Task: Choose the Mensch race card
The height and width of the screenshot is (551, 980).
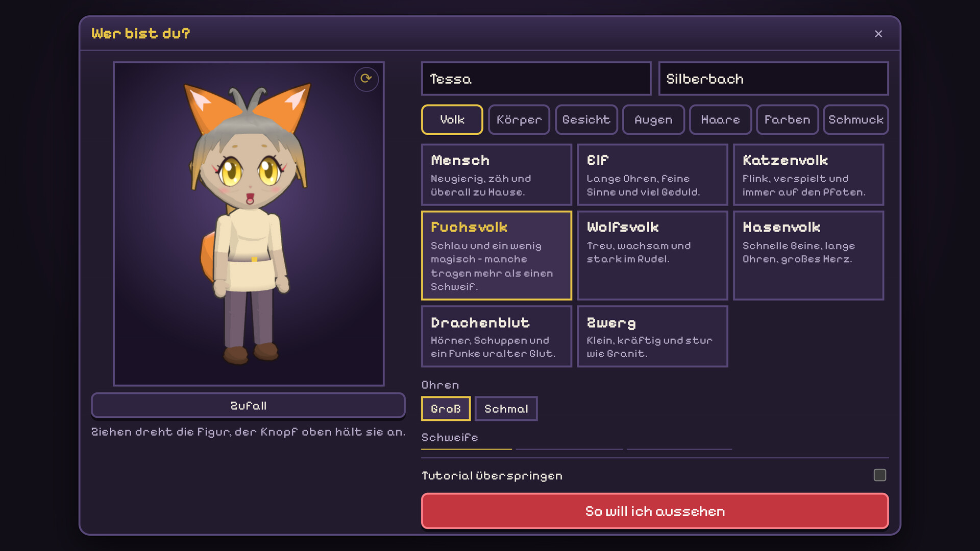Action: pyautogui.click(x=496, y=174)
